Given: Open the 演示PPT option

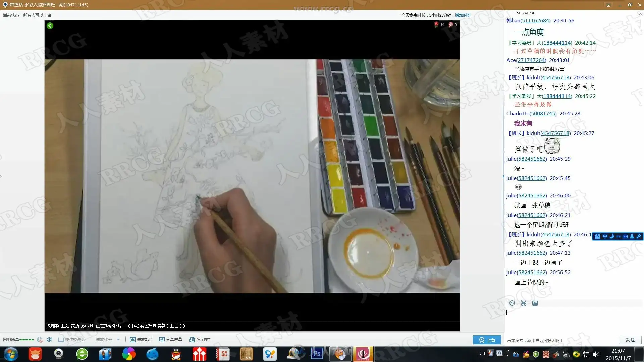Looking at the screenshot, I should [200, 340].
